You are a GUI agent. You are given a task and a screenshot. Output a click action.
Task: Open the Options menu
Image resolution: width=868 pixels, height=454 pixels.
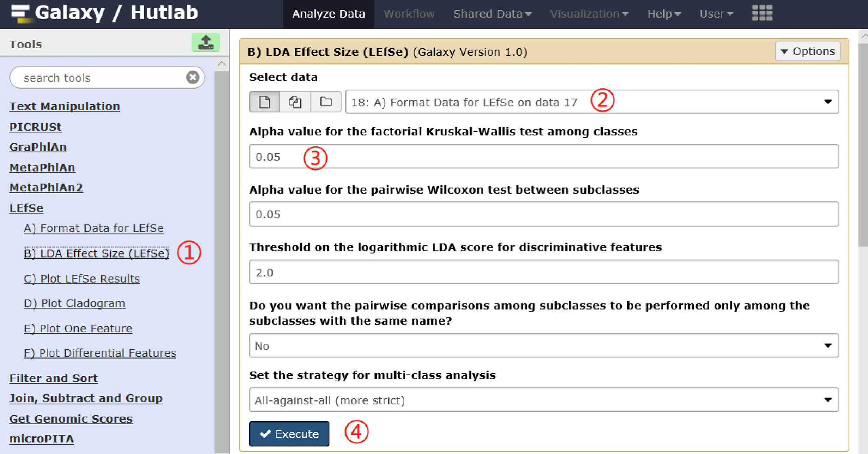point(808,51)
